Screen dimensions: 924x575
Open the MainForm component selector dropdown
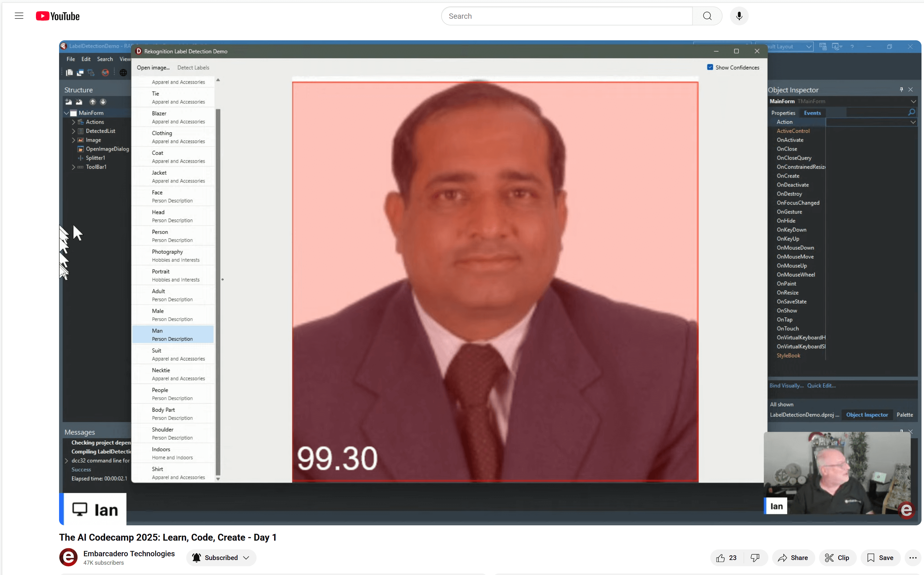click(x=913, y=101)
